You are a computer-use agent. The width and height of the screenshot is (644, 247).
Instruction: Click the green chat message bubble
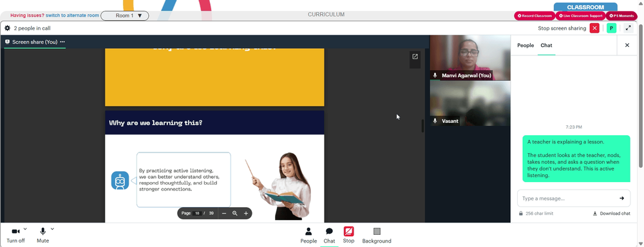[x=576, y=158]
